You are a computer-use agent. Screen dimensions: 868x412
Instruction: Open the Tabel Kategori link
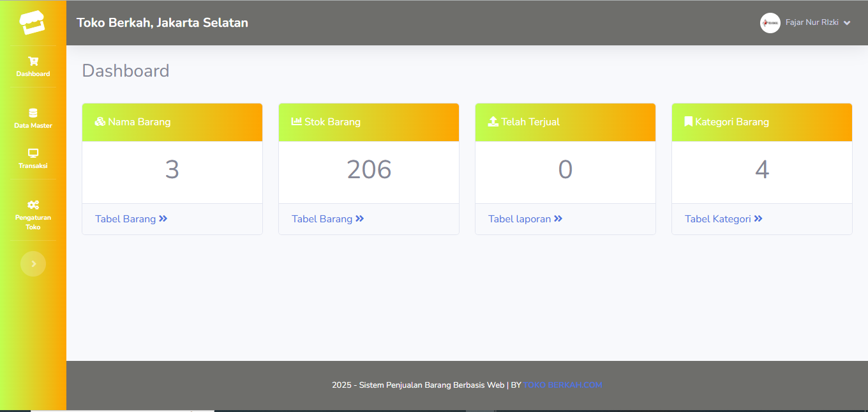point(723,219)
